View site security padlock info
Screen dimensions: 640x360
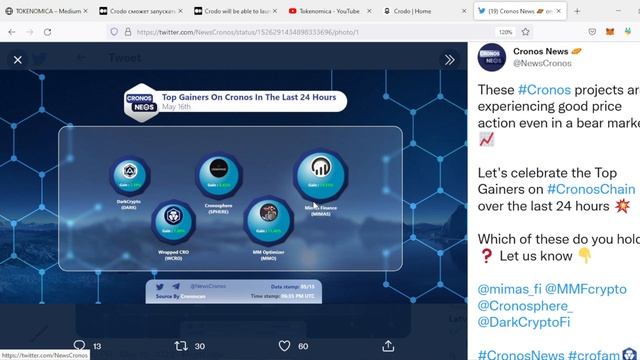pos(128,32)
